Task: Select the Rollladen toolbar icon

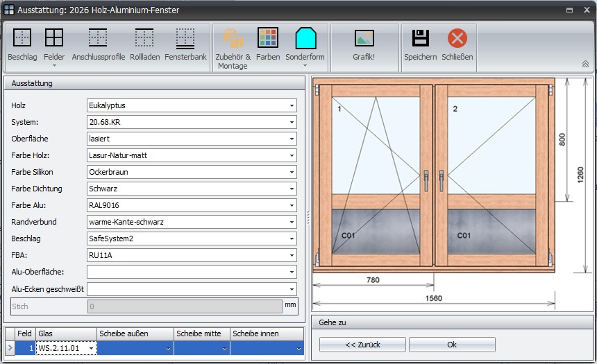Action: tap(144, 37)
